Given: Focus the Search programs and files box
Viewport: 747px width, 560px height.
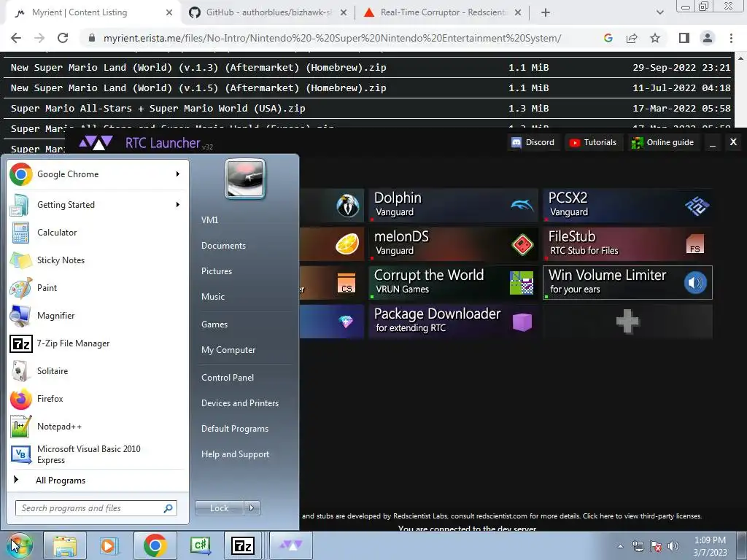Looking at the screenshot, I should pos(96,508).
